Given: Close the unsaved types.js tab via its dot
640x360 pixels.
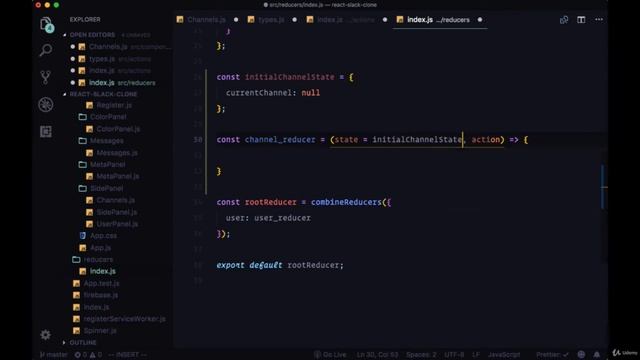Looking at the screenshot, I should pos(294,20).
